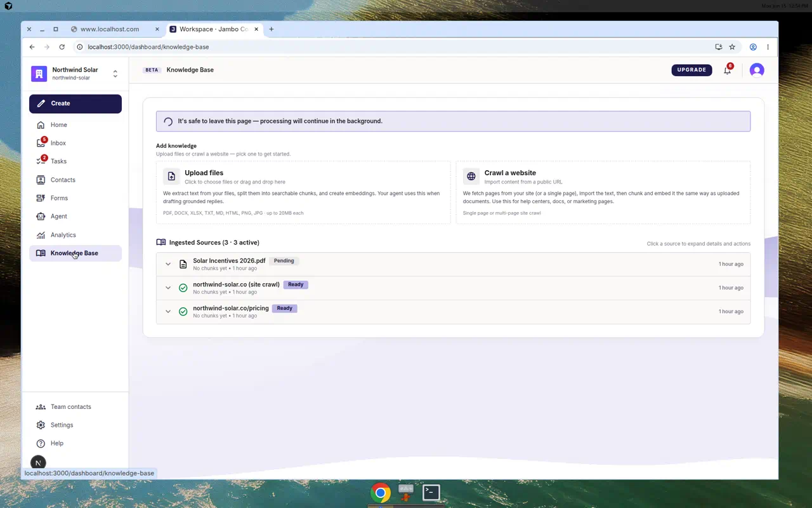
Task: Click the Agent robot icon
Action: (x=41, y=217)
